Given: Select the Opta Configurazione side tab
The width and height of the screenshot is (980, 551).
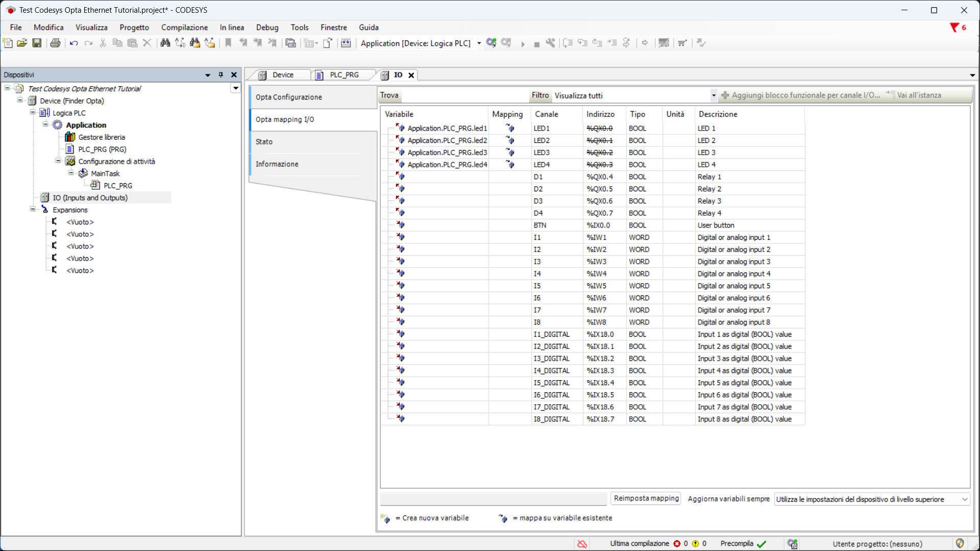Looking at the screenshot, I should 289,97.
